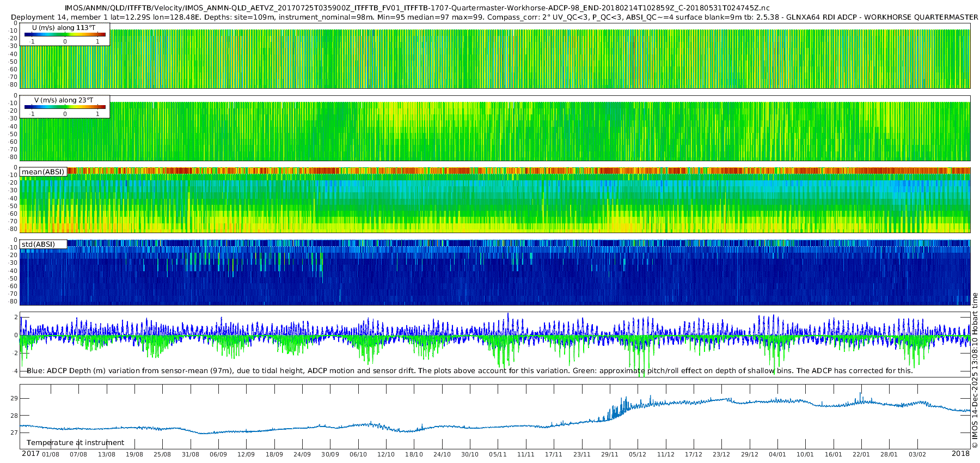The image size is (980, 463).
Task: Click the 05/12 date tick label
Action: 638,454
